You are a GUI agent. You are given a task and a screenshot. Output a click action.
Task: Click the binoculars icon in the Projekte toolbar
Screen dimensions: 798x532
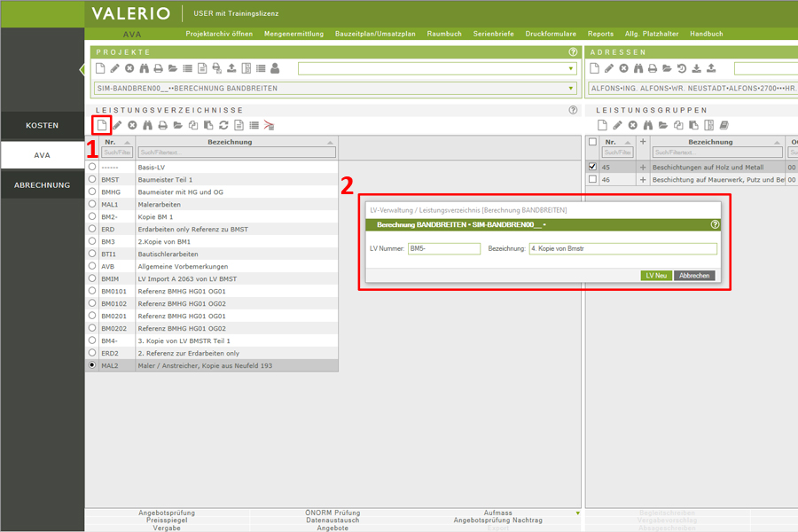[144, 68]
